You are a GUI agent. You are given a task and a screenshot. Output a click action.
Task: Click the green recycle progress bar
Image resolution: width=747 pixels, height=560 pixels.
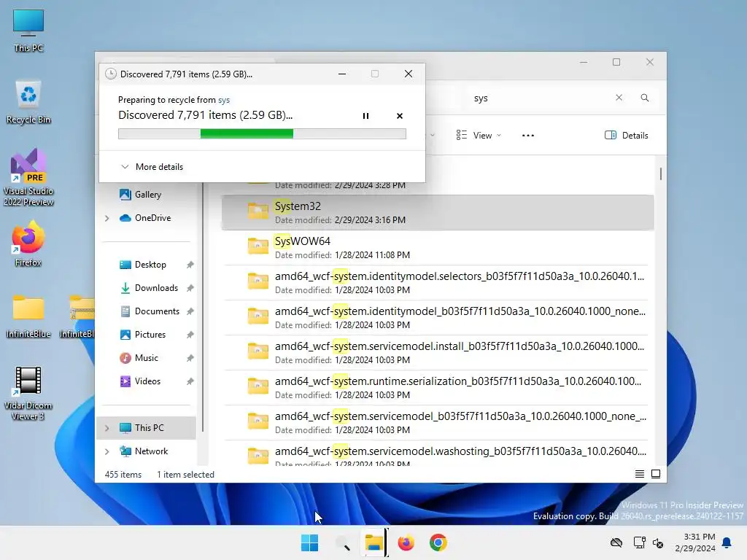click(x=262, y=134)
